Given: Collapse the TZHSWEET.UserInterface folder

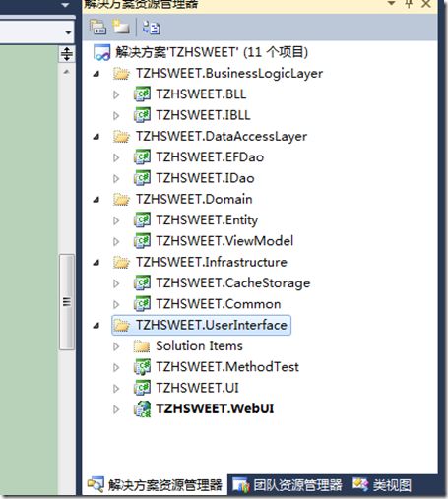Looking at the screenshot, I should (x=96, y=326).
